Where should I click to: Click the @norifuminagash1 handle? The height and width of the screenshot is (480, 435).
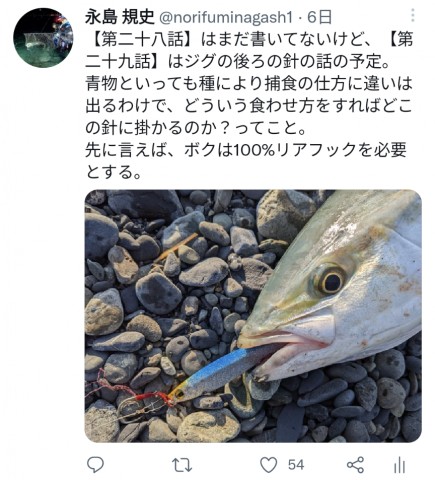225,17
